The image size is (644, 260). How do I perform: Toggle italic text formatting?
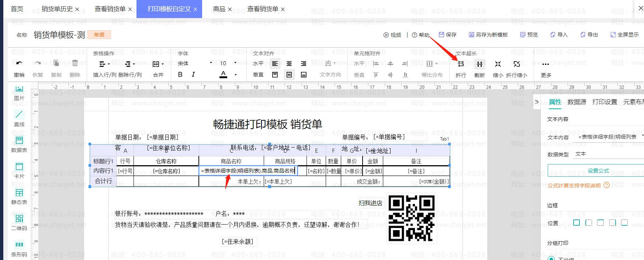[193, 74]
